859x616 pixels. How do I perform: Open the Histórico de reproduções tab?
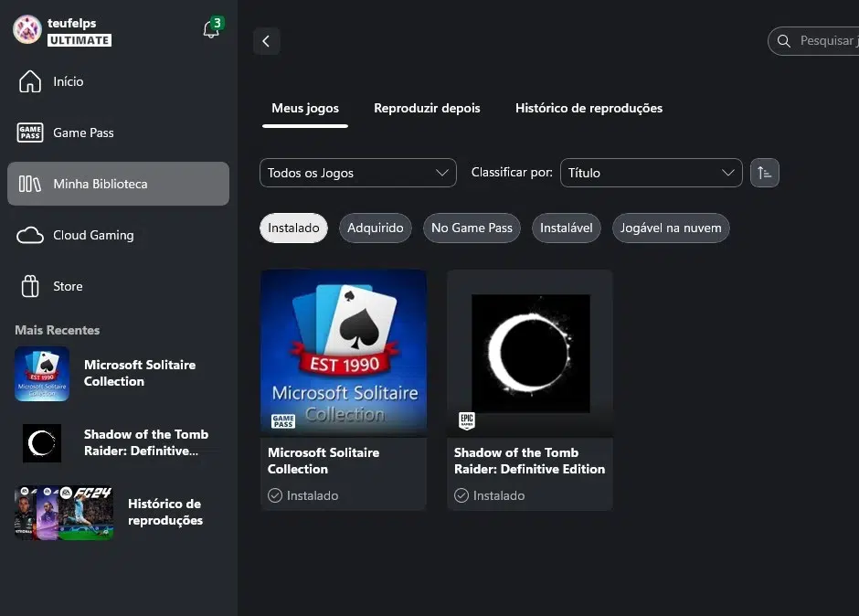point(589,108)
